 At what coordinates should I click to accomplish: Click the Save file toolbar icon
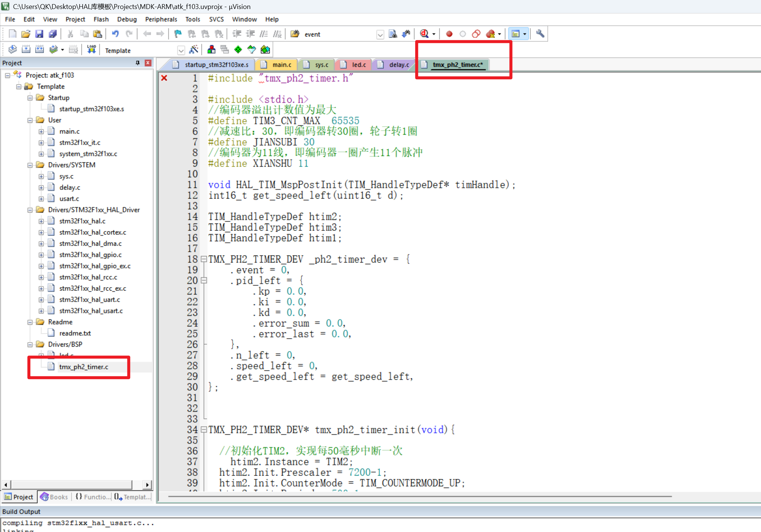(x=39, y=34)
